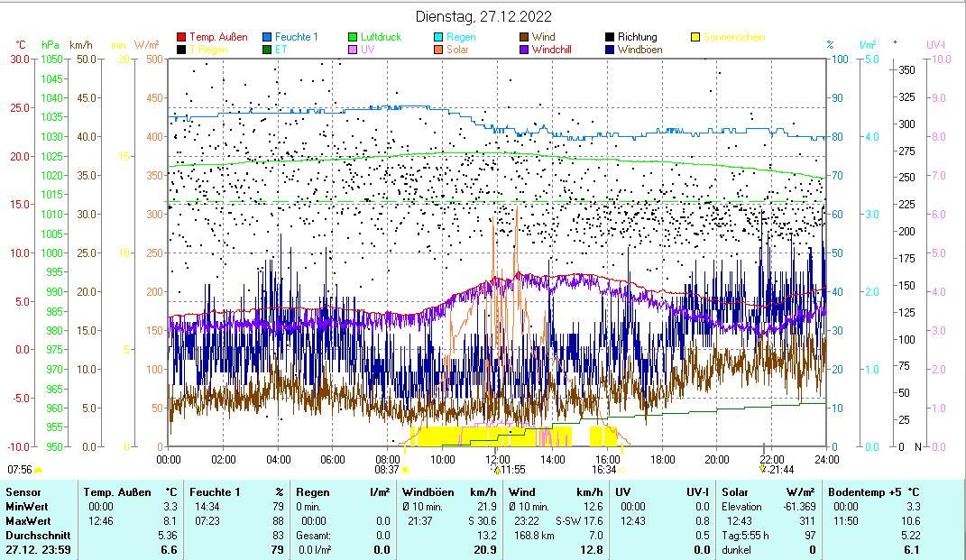Click the green Luftdruck legend square
The height and width of the screenshot is (560, 966).
click(353, 37)
